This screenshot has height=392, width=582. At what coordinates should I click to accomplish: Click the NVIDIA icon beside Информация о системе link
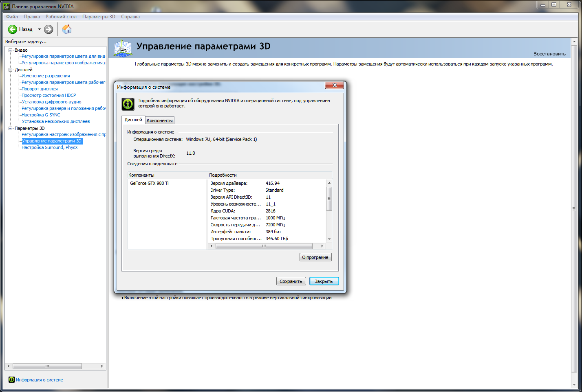[11, 380]
